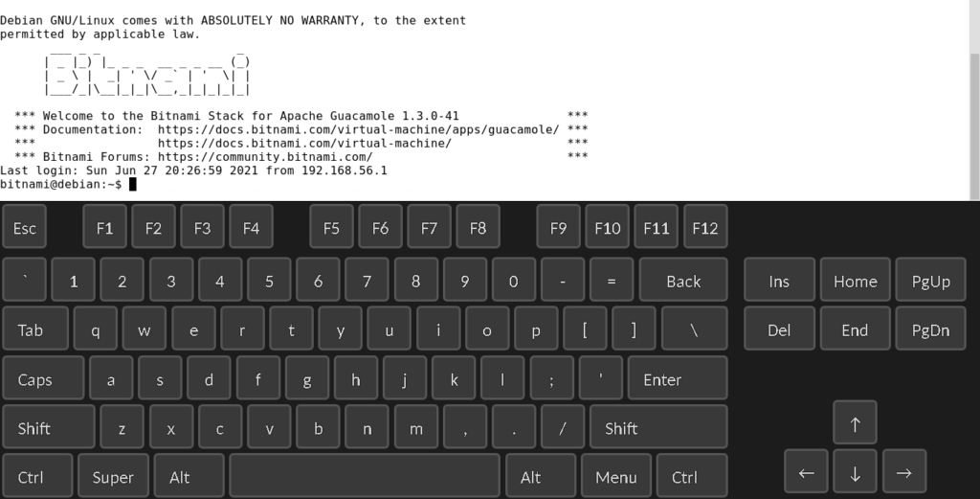Tap the letter g key

coord(307,377)
